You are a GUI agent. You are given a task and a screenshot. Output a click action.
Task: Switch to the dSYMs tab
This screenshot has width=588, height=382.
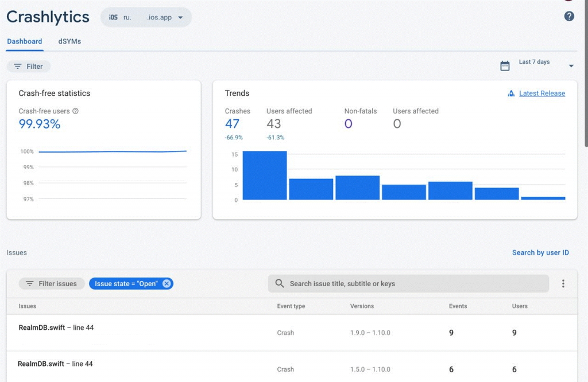point(69,41)
